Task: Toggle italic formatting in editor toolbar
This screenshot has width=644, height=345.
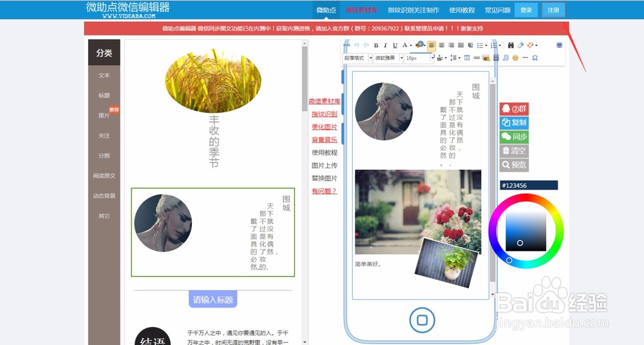Action: coord(385,45)
